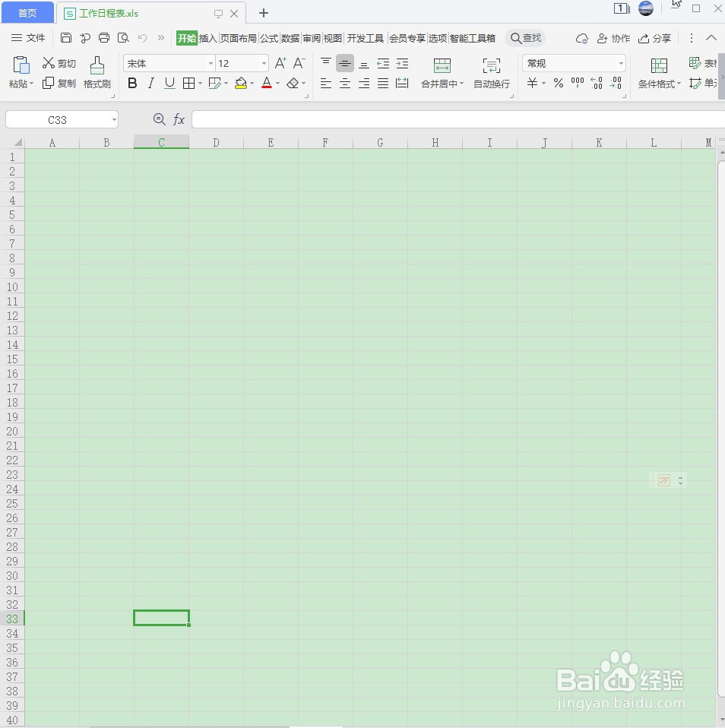
Task: Apply red font color A
Action: (x=267, y=83)
